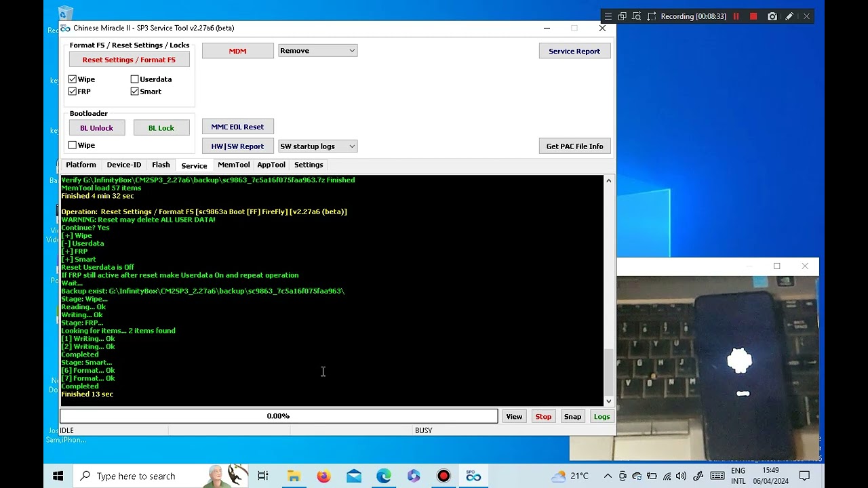The image size is (868, 488).
Task: Click the recorder region-resize icon
Action: click(x=652, y=16)
